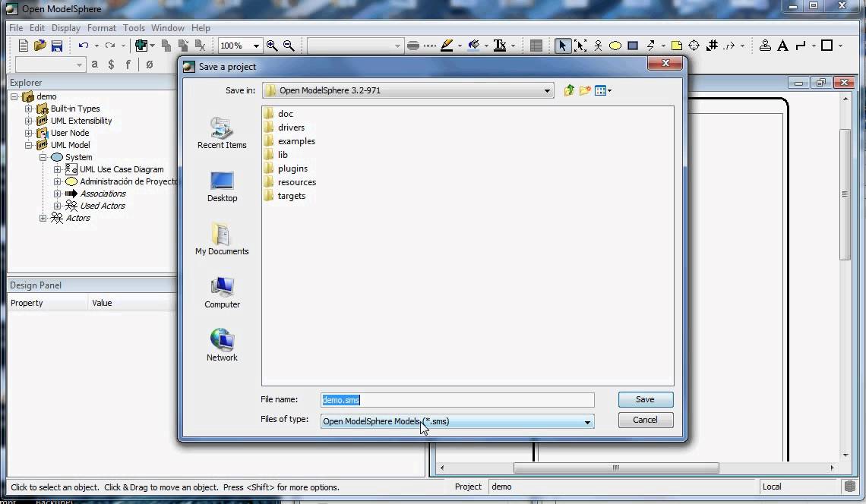Viewport: 866px width, 504px height.
Task: Open the 'Files of type' dropdown
Action: click(x=587, y=422)
